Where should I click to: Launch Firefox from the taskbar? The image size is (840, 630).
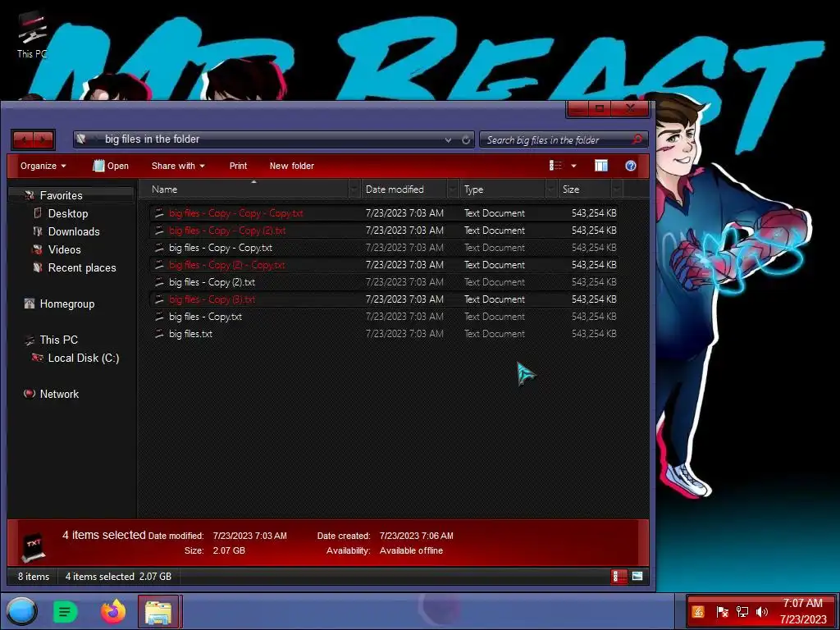[113, 612]
